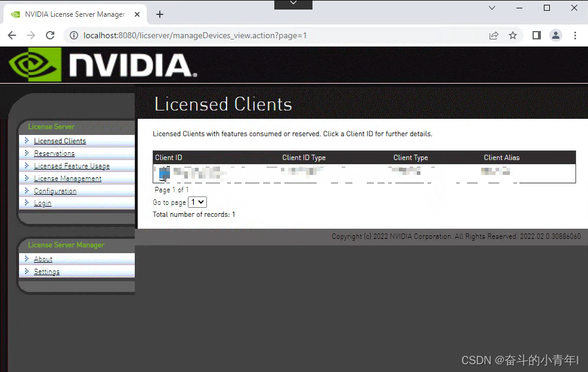Image resolution: width=588 pixels, height=372 pixels.
Task: Open the Settings link under License Server Manager
Action: [x=46, y=271]
